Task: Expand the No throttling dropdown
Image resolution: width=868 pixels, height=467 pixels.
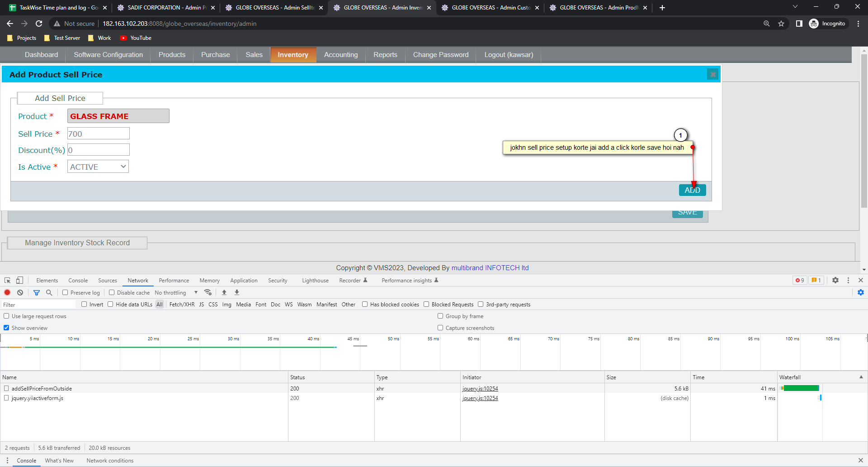Action: point(176,293)
